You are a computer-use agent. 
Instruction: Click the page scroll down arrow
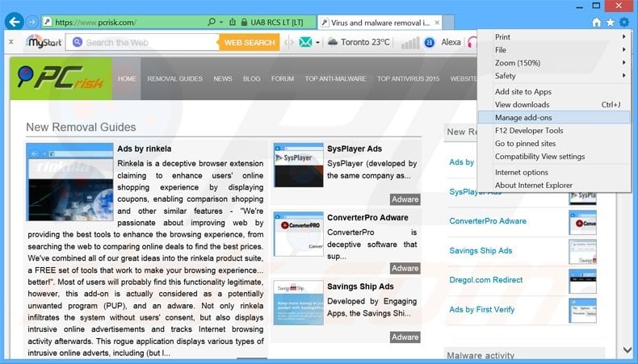[627, 349]
